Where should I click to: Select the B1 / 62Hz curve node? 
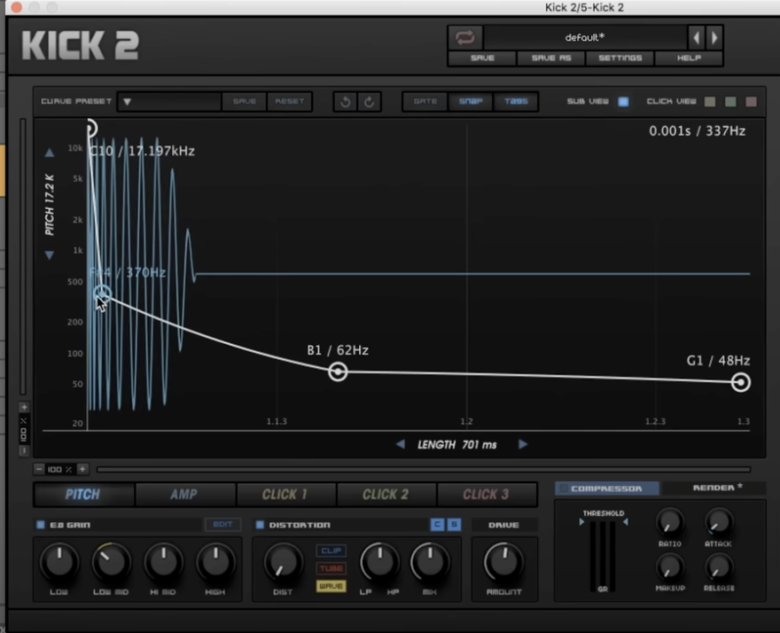pyautogui.click(x=338, y=371)
